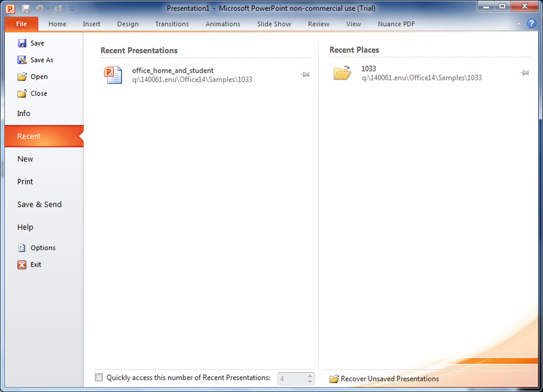The width and height of the screenshot is (543, 392).
Task: Click the Open folder icon in the sidebar
Action: (x=22, y=77)
